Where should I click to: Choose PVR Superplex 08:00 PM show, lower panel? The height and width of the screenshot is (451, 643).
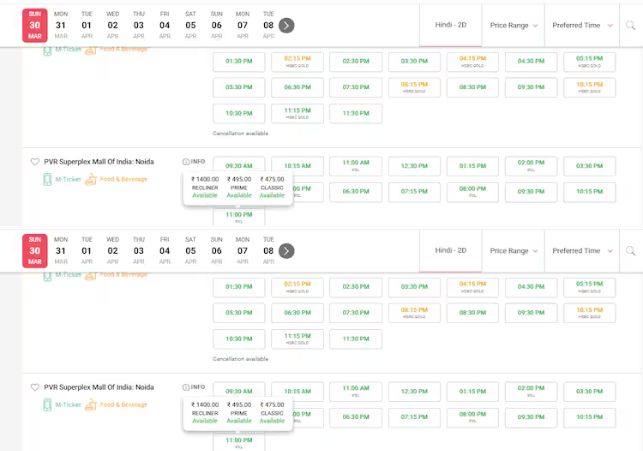473,417
